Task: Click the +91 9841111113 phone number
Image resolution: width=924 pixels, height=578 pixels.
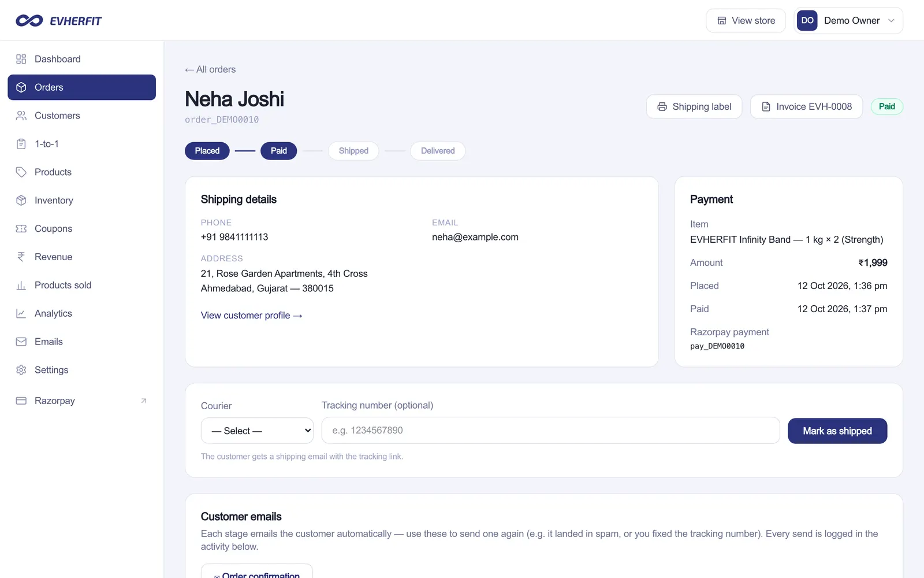Action: click(234, 237)
